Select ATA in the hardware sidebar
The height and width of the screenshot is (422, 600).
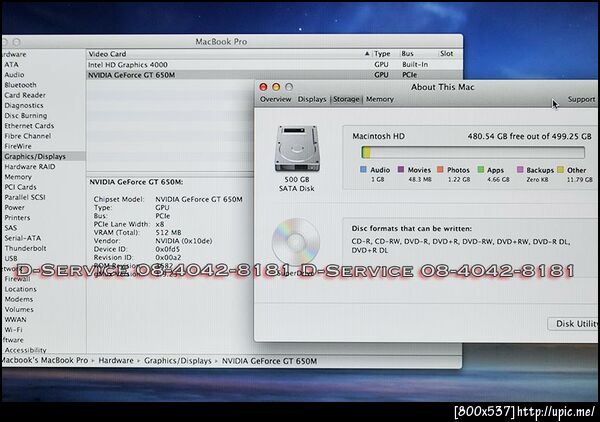(11, 65)
